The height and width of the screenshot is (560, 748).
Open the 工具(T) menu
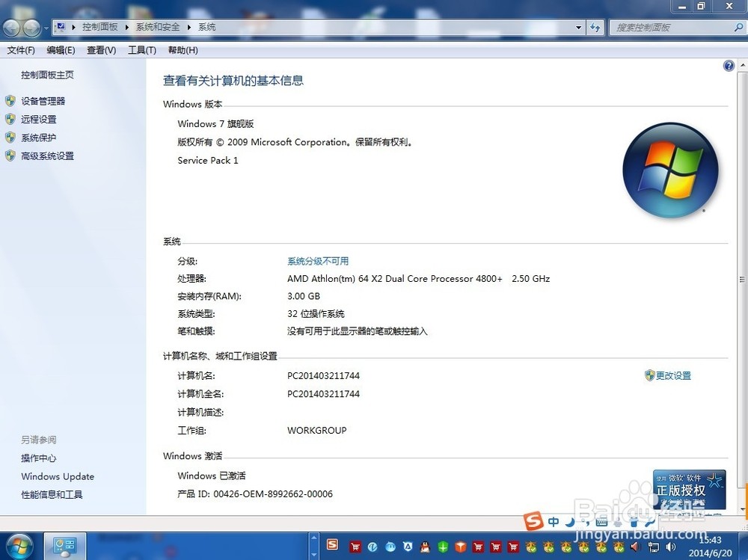(142, 50)
